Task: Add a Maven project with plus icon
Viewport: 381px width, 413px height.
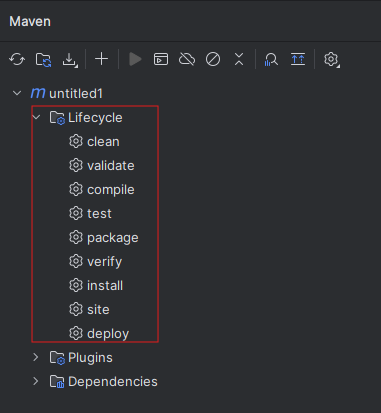Action: [x=101, y=59]
